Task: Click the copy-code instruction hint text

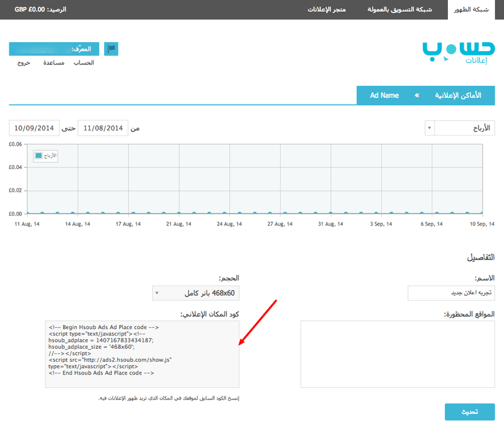Action: point(169,398)
